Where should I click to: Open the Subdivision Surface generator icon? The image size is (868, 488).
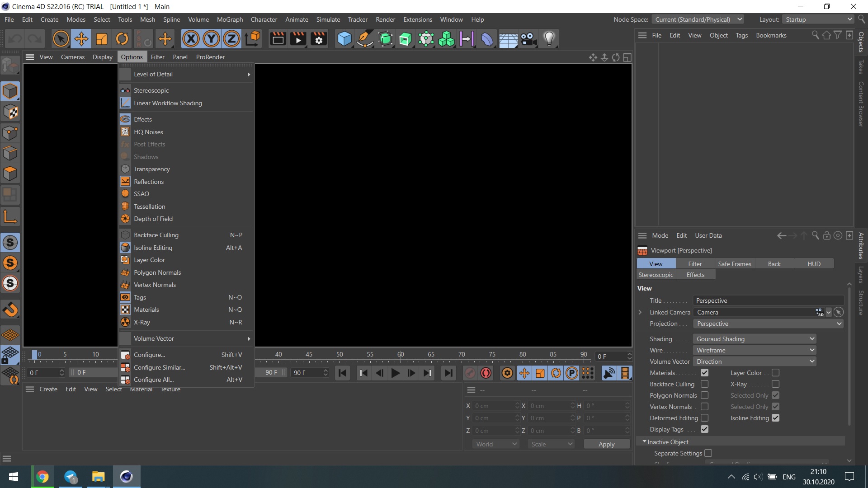point(385,39)
